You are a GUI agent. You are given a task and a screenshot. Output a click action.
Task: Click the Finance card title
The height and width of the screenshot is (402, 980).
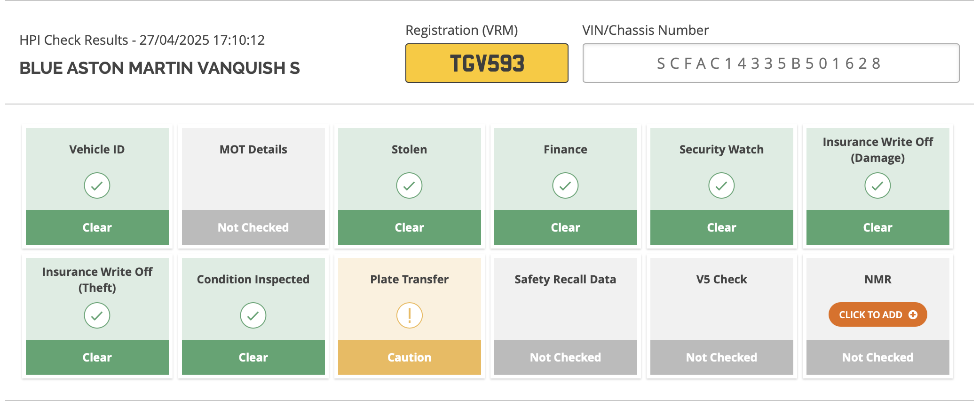point(565,149)
